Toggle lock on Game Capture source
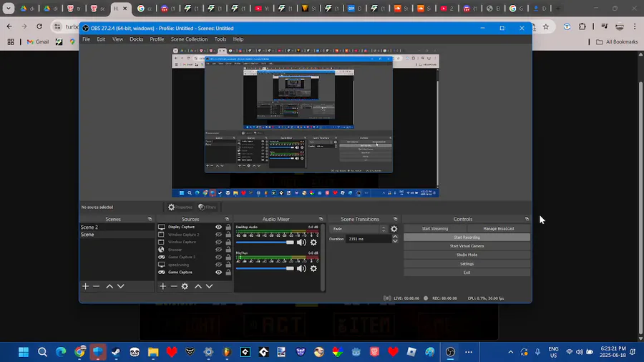Screen dimensions: 644x362 [228, 272]
